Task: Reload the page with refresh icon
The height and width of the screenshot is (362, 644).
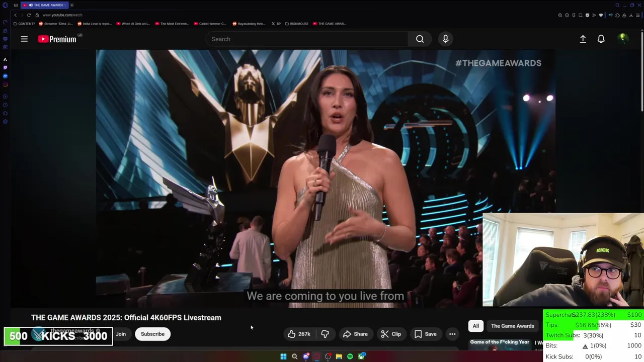Action: click(x=29, y=15)
